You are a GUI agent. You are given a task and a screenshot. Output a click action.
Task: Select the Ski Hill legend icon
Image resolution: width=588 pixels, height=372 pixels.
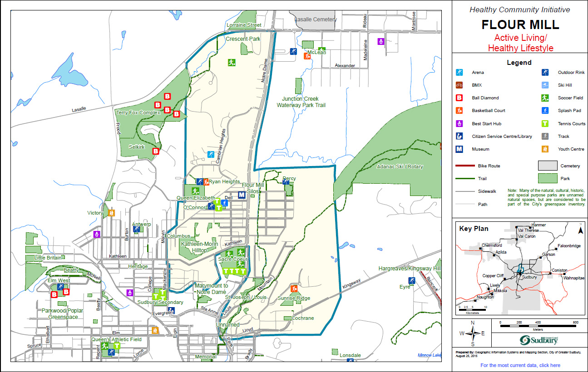(x=545, y=85)
